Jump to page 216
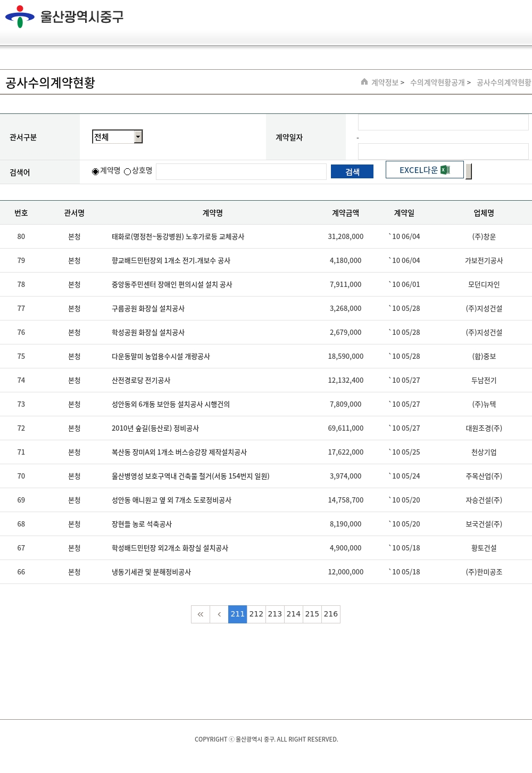 pyautogui.click(x=331, y=614)
